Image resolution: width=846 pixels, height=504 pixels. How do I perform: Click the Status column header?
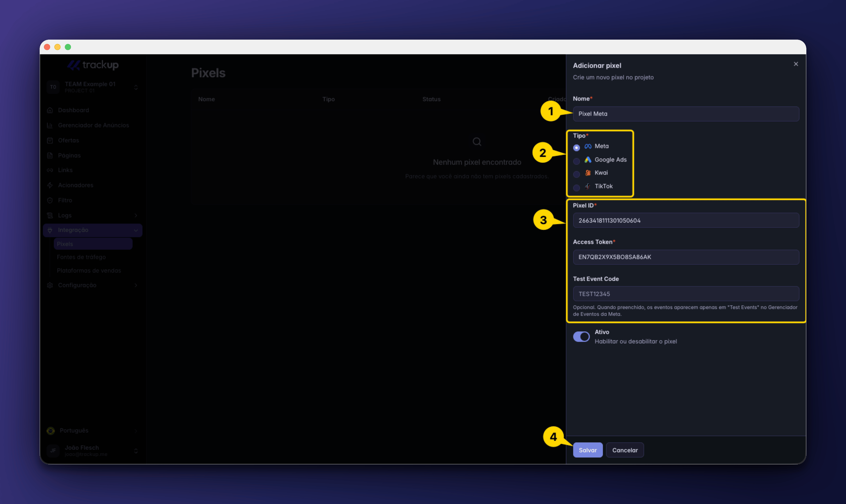pyautogui.click(x=431, y=99)
